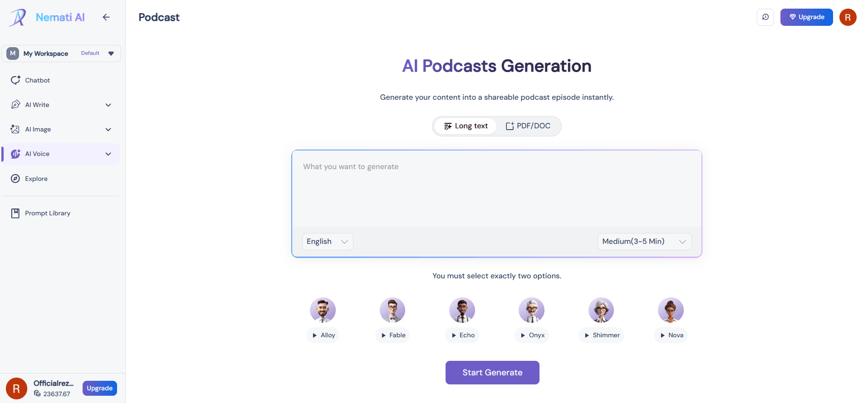Expand the AI Write submenu chevron
This screenshot has height=403, width=868.
(x=108, y=105)
